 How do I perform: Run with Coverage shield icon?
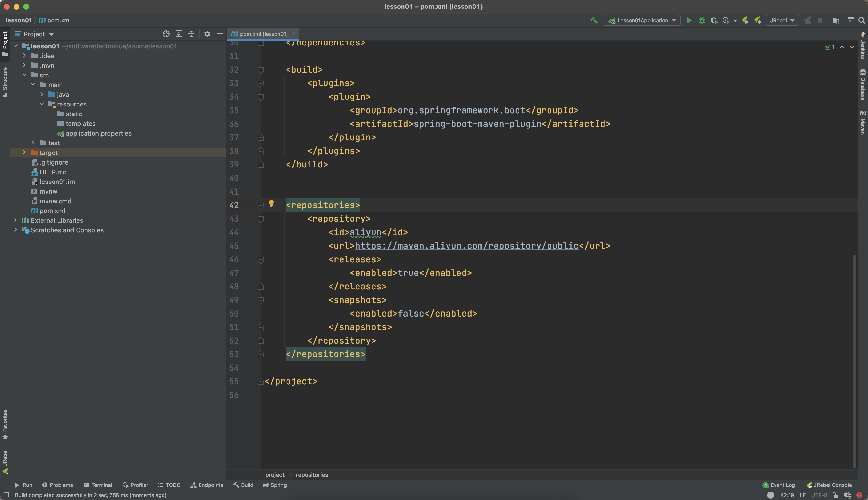click(714, 20)
